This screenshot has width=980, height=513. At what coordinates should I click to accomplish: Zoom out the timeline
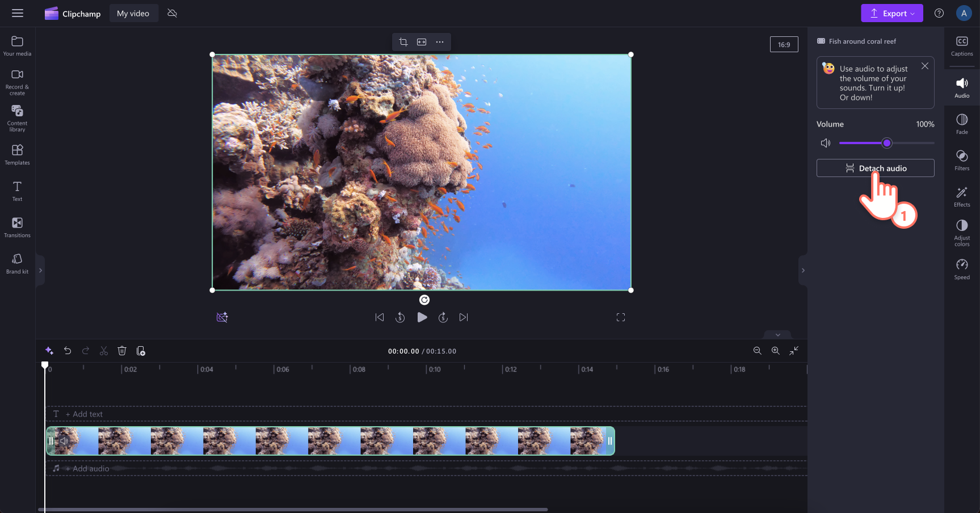(x=757, y=351)
